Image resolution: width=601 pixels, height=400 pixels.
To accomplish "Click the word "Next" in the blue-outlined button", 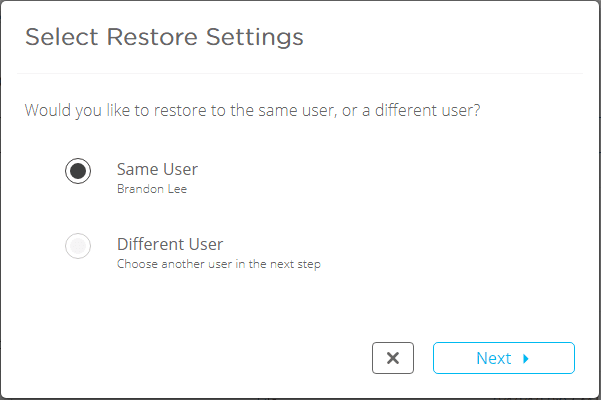I will tap(493, 358).
